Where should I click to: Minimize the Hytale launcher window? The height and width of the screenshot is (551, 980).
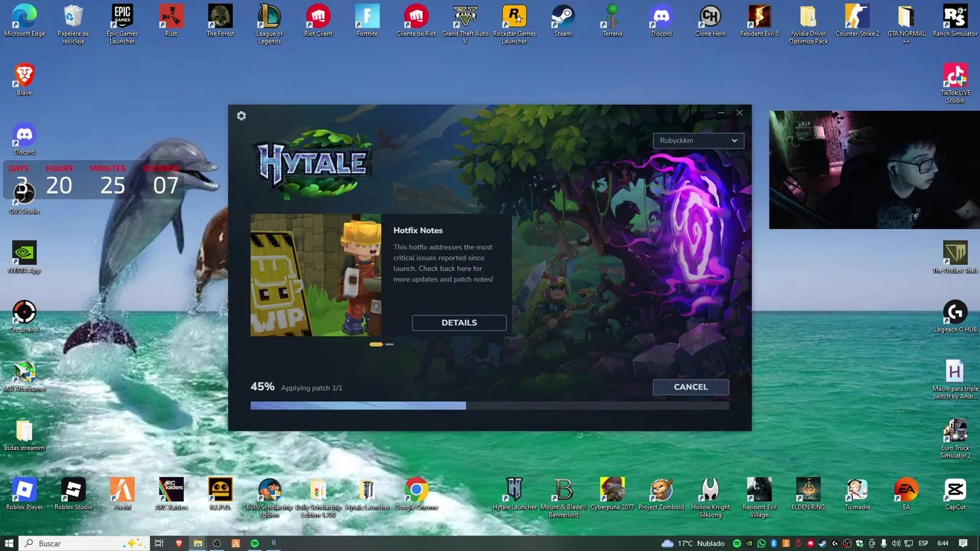(x=721, y=113)
